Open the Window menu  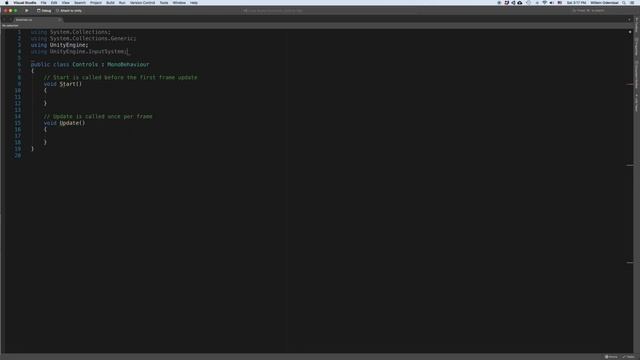(x=179, y=2)
